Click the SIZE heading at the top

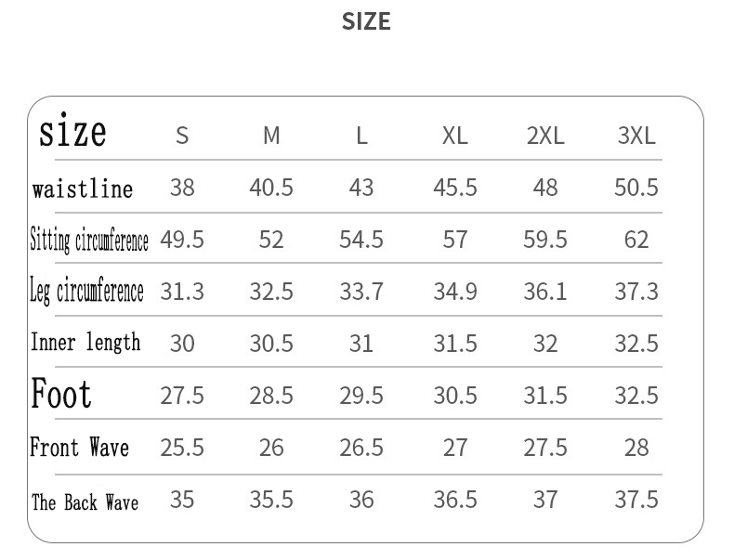coord(366,21)
